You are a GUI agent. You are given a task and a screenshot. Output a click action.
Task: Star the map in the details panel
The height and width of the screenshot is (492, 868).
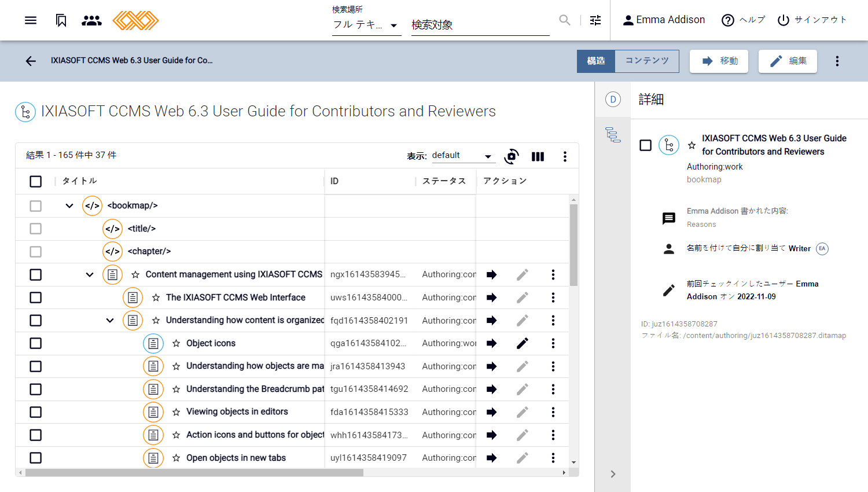[x=692, y=145]
